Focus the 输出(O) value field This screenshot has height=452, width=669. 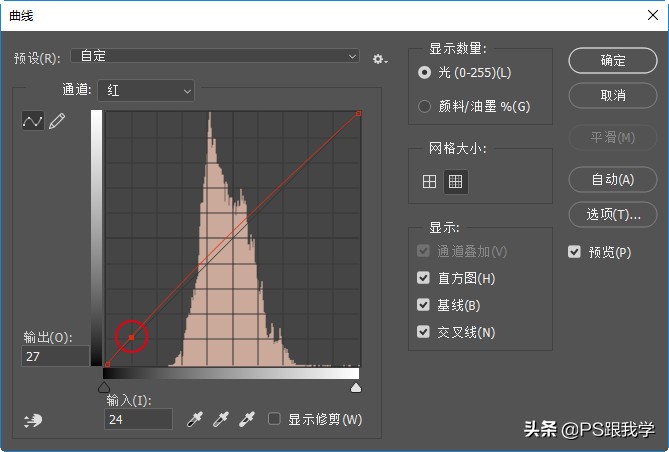55,356
